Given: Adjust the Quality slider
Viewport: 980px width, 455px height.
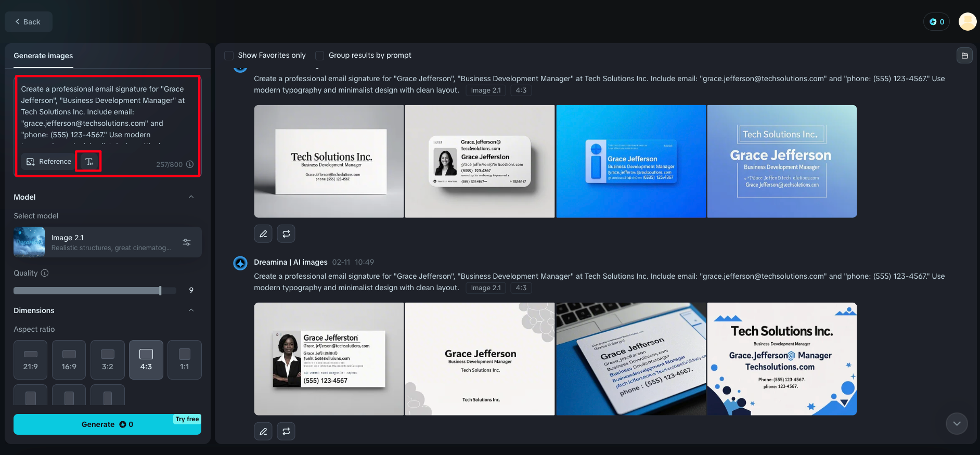Looking at the screenshot, I should pos(95,291).
